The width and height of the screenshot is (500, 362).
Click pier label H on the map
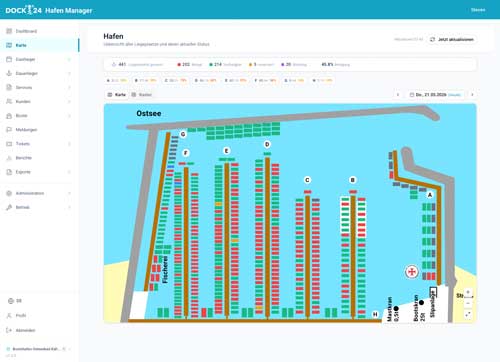point(375,314)
